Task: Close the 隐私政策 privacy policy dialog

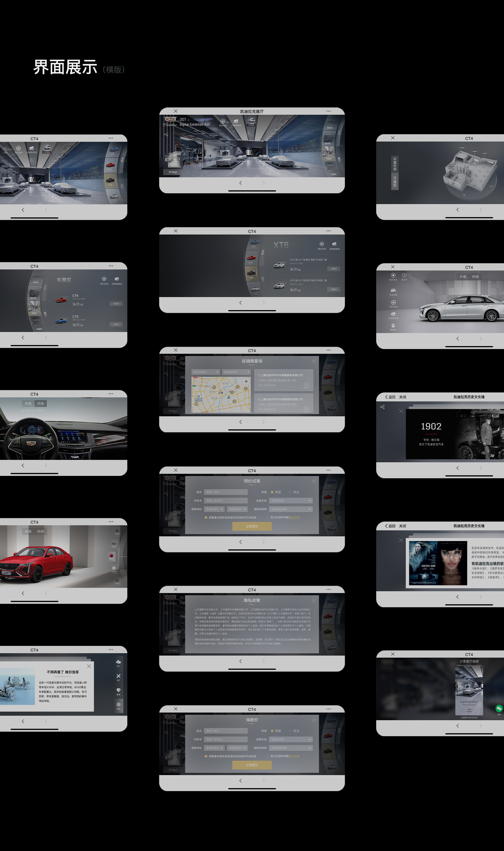Action: (x=314, y=601)
